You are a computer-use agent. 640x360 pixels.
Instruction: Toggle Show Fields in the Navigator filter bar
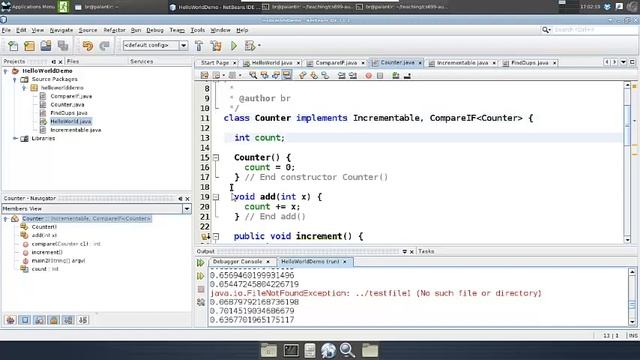(25, 320)
